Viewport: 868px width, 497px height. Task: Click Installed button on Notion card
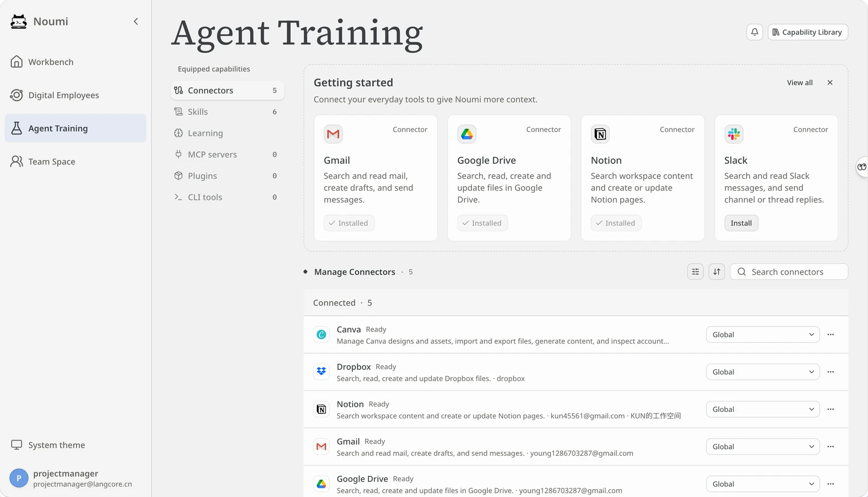(616, 223)
